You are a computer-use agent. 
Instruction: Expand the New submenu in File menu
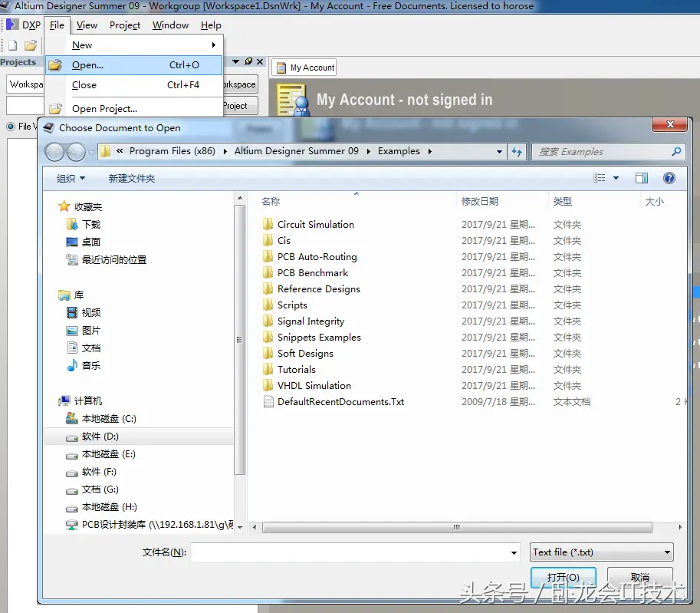pos(133,45)
